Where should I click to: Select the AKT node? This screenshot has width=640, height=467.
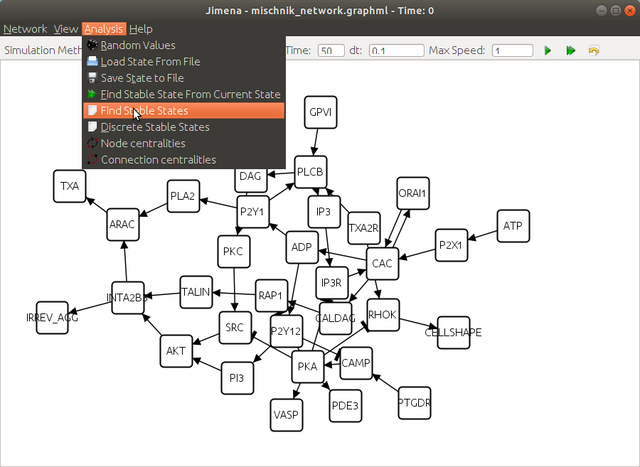pyautogui.click(x=176, y=351)
